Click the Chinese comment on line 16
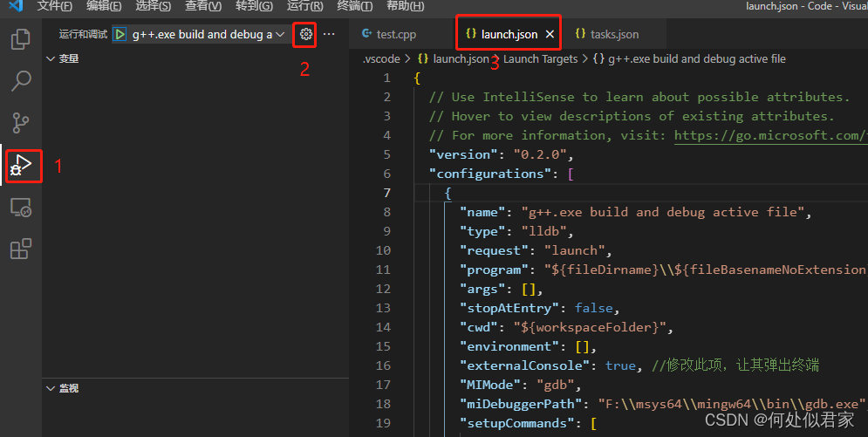Viewport: 868px width, 437px height. coord(735,365)
